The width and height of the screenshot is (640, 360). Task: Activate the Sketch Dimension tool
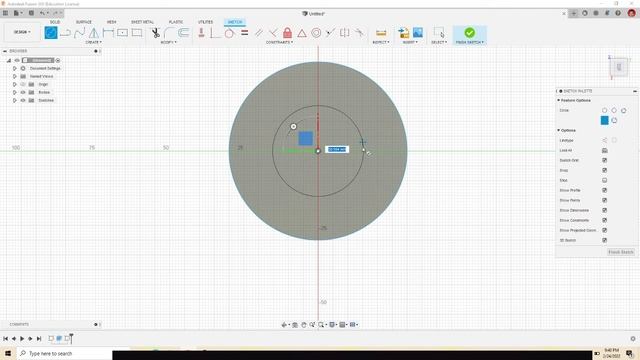click(108, 33)
